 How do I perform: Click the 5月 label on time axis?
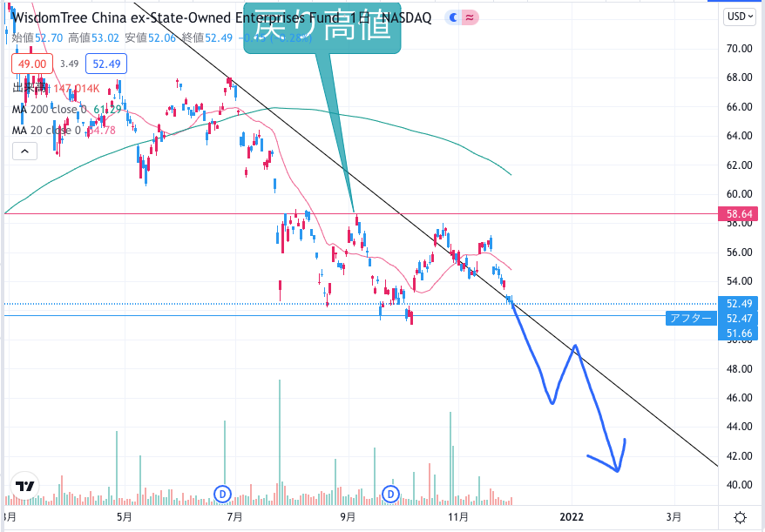(x=125, y=517)
